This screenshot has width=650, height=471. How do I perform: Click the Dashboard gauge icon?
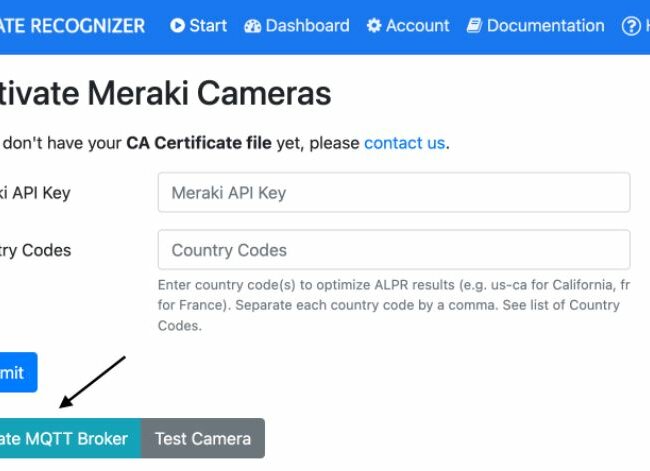click(252, 26)
